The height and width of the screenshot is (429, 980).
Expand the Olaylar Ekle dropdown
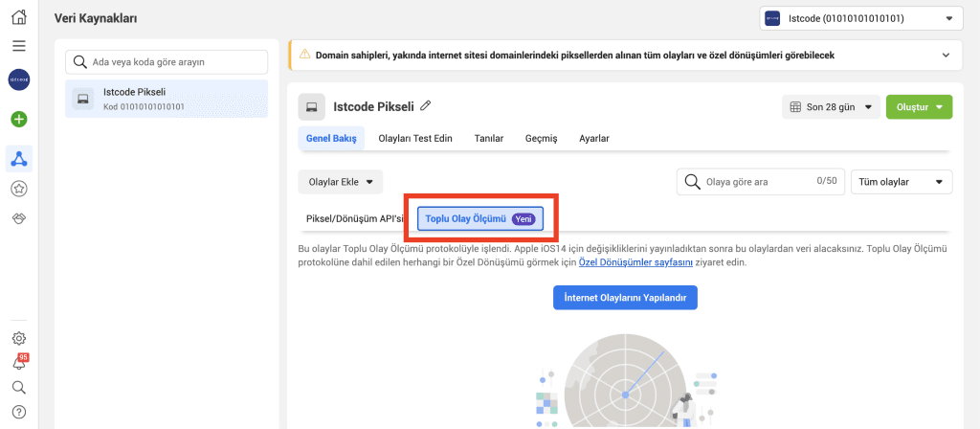pos(341,182)
